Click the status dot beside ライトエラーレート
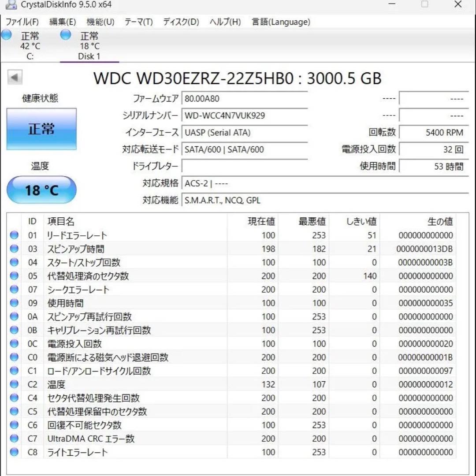 [14, 452]
